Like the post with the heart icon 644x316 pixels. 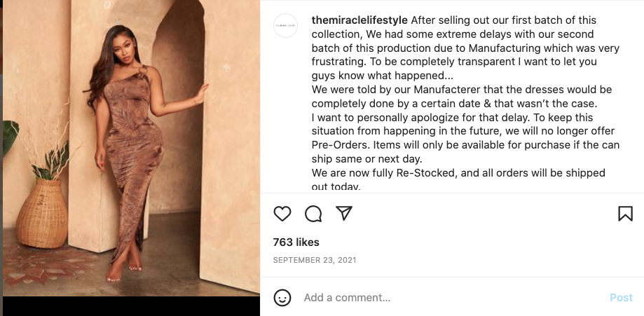(x=282, y=214)
